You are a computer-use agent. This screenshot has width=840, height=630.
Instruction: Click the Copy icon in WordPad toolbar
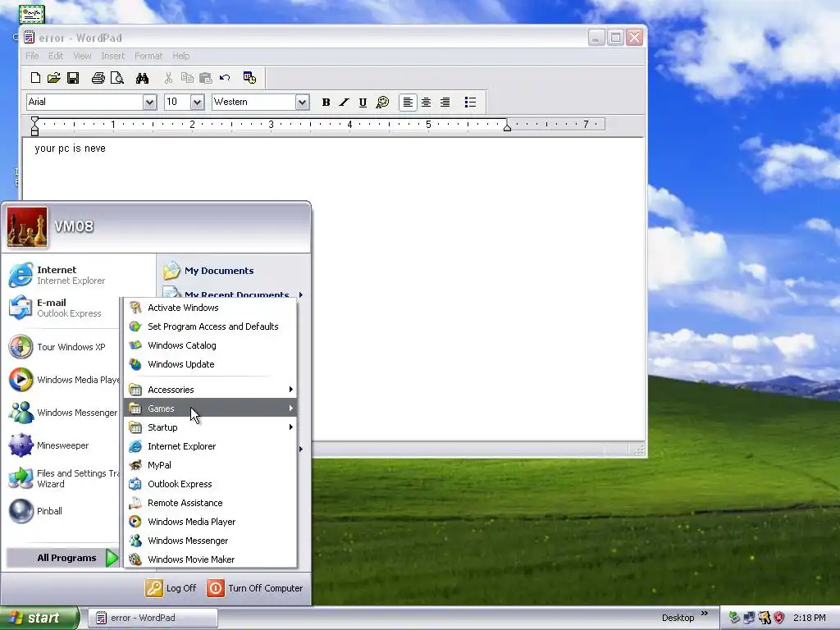click(187, 78)
